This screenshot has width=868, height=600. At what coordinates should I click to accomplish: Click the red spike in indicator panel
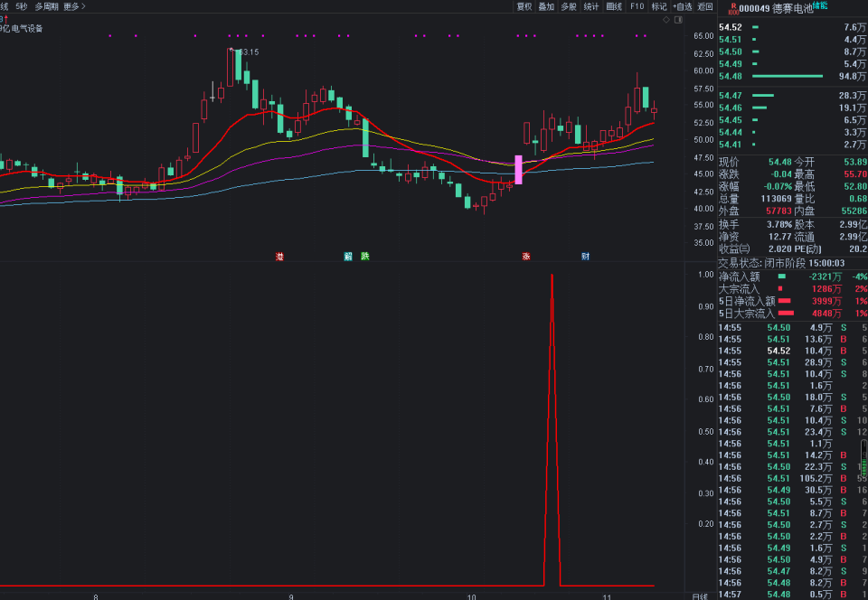tap(552, 429)
